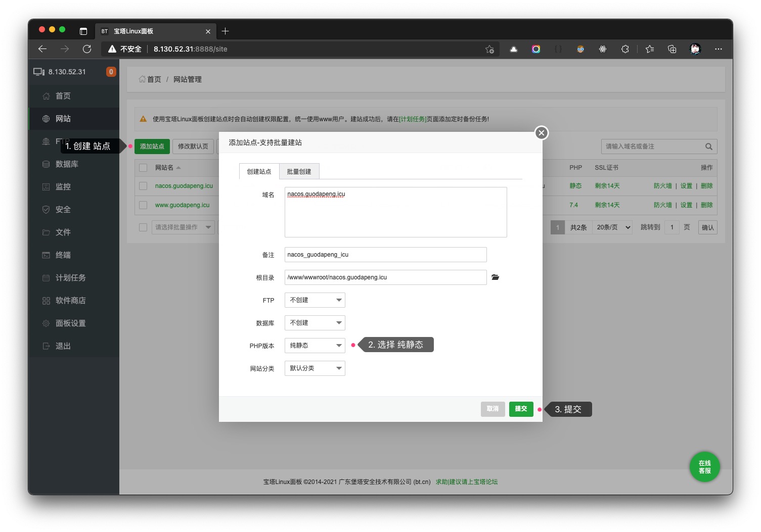This screenshot has height=532, width=761.
Task: Close the add-site dialog with X icon
Action: pos(541,133)
